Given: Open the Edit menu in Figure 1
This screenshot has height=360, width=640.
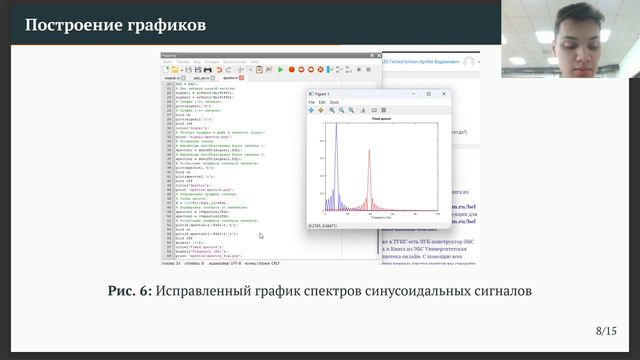Looking at the screenshot, I should click(322, 102).
